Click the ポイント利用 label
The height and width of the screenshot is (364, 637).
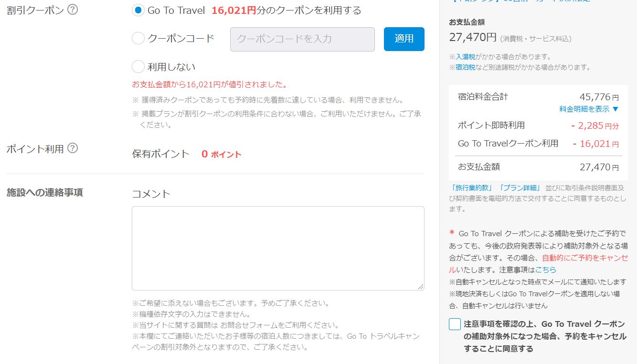click(x=35, y=148)
